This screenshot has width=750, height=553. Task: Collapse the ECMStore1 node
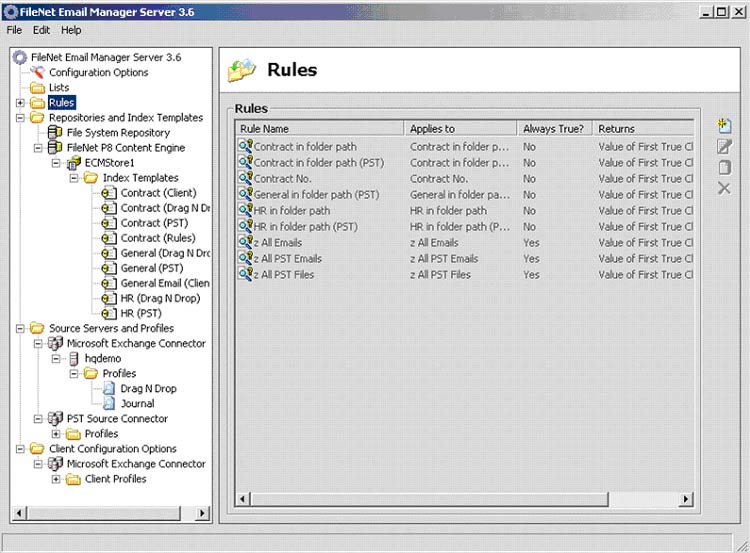(56, 163)
